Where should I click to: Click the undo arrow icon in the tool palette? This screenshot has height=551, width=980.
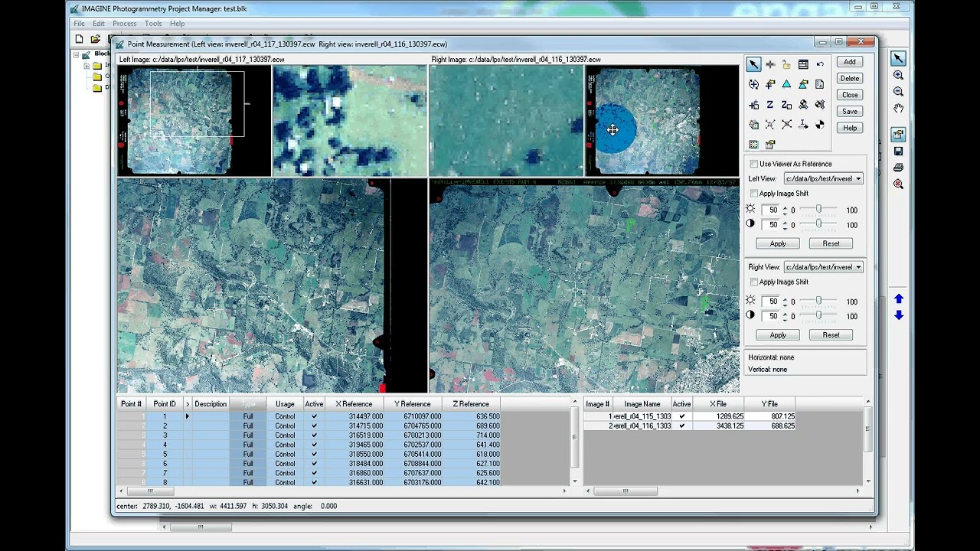(820, 65)
